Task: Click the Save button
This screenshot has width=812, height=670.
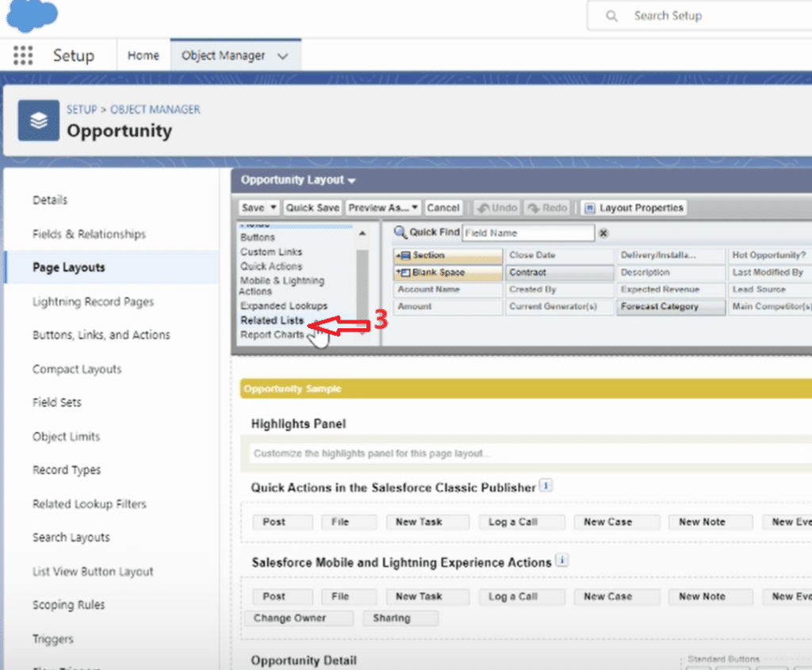Action: (253, 208)
